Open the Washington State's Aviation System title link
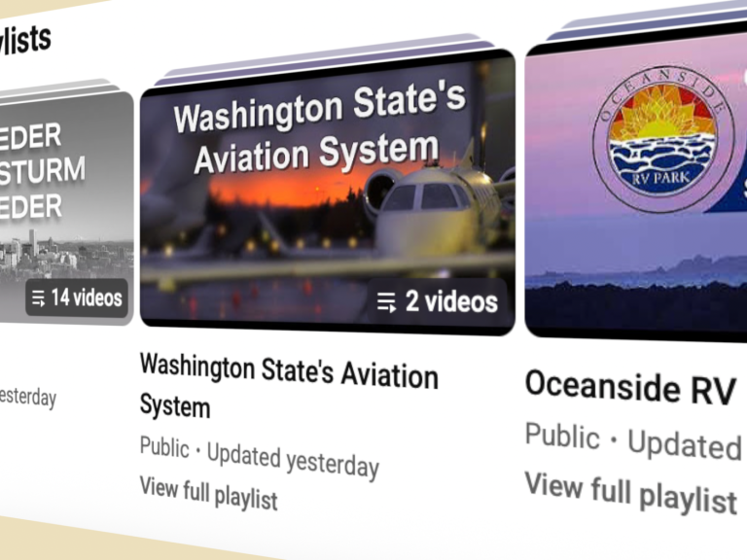Viewport: 747px width, 560px height. pyautogui.click(x=289, y=385)
